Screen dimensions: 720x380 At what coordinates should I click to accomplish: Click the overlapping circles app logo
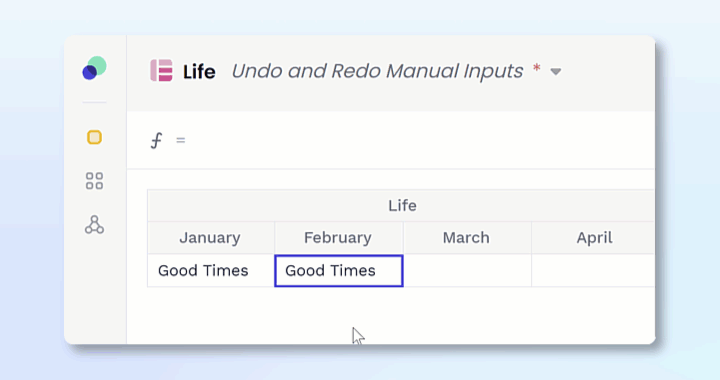95,68
